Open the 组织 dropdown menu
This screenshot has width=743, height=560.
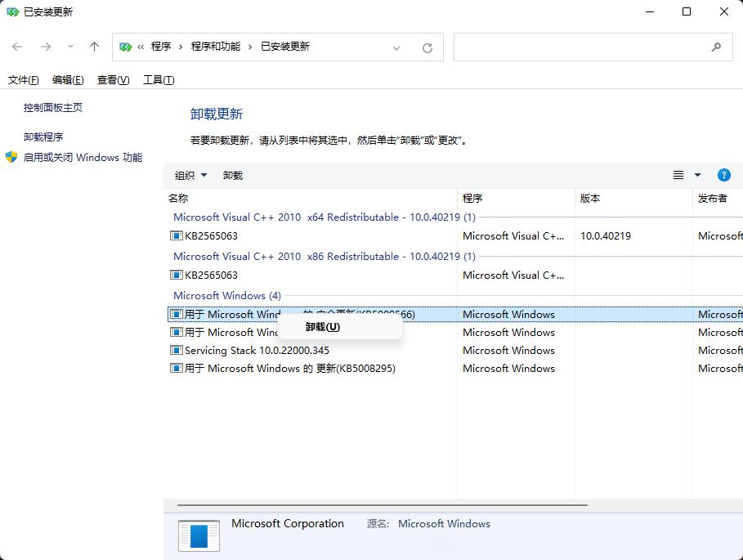coord(190,174)
